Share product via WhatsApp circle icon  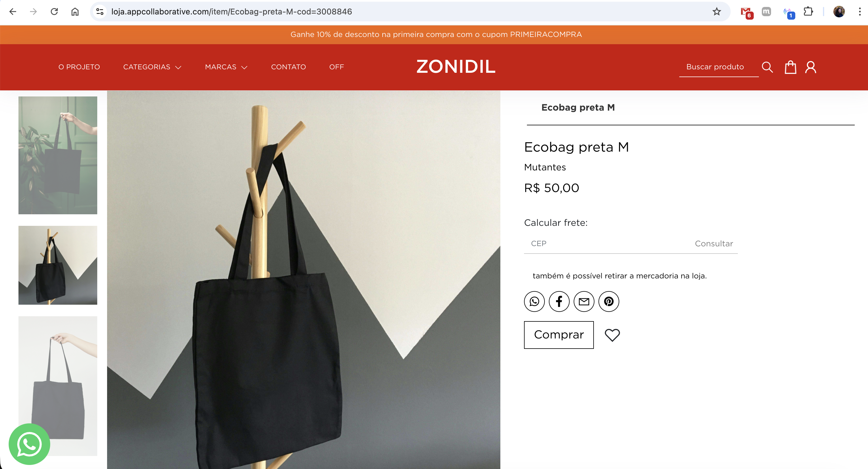(x=534, y=301)
